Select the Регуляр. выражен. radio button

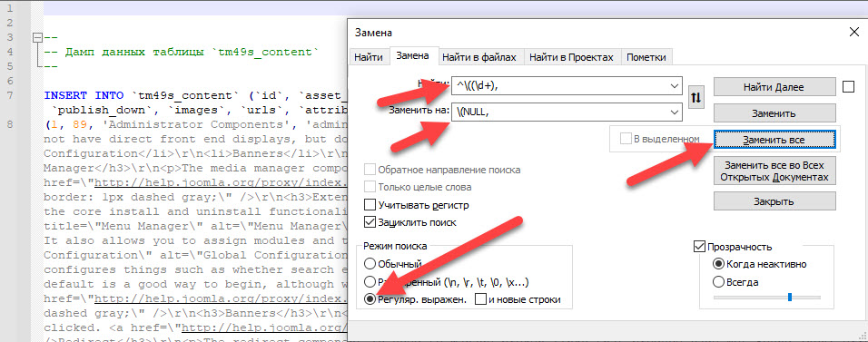pos(370,300)
